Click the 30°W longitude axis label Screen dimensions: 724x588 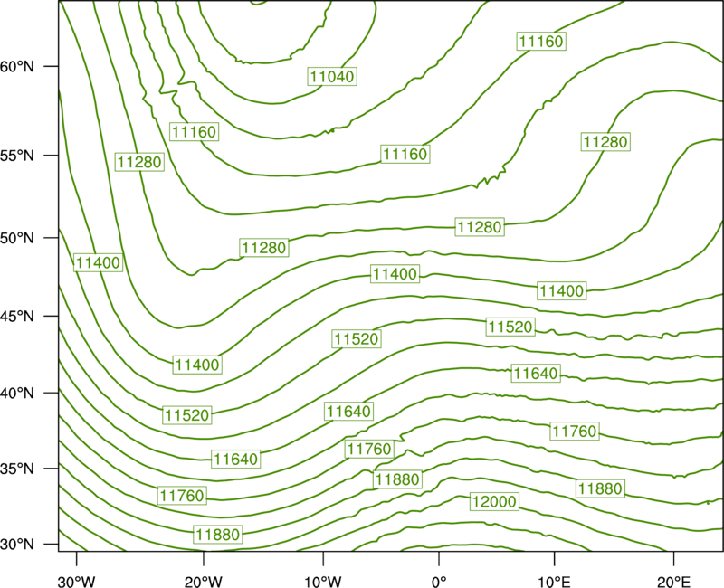click(x=77, y=581)
